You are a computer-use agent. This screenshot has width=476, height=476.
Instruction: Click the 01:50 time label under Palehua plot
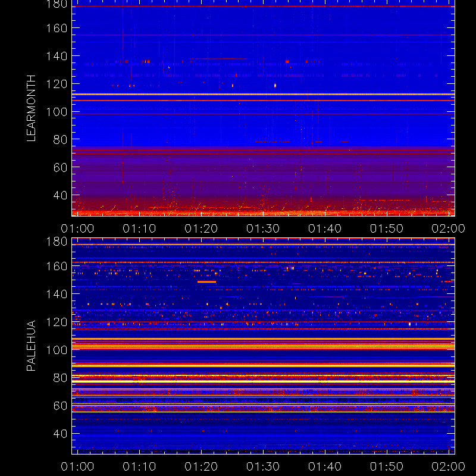pos(387,466)
